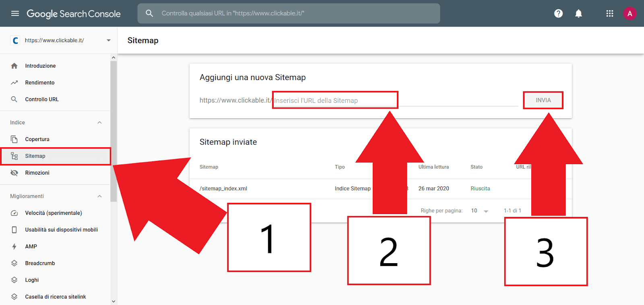Click the 26 mar 2020 date cell
This screenshot has width=644, height=305.
tap(433, 189)
